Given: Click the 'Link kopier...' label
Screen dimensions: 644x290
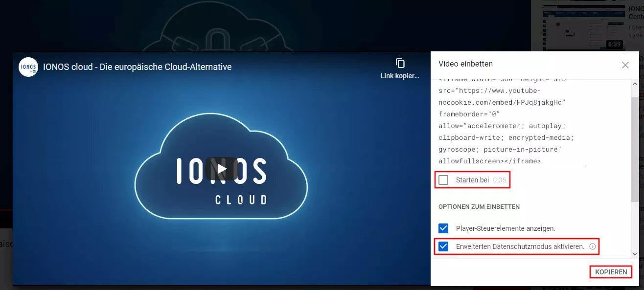Looking at the screenshot, I should click(400, 76).
